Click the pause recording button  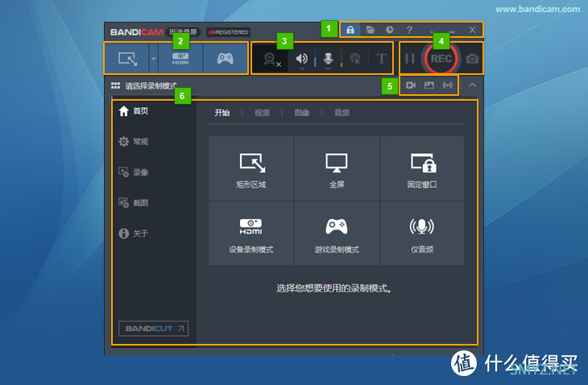(410, 59)
